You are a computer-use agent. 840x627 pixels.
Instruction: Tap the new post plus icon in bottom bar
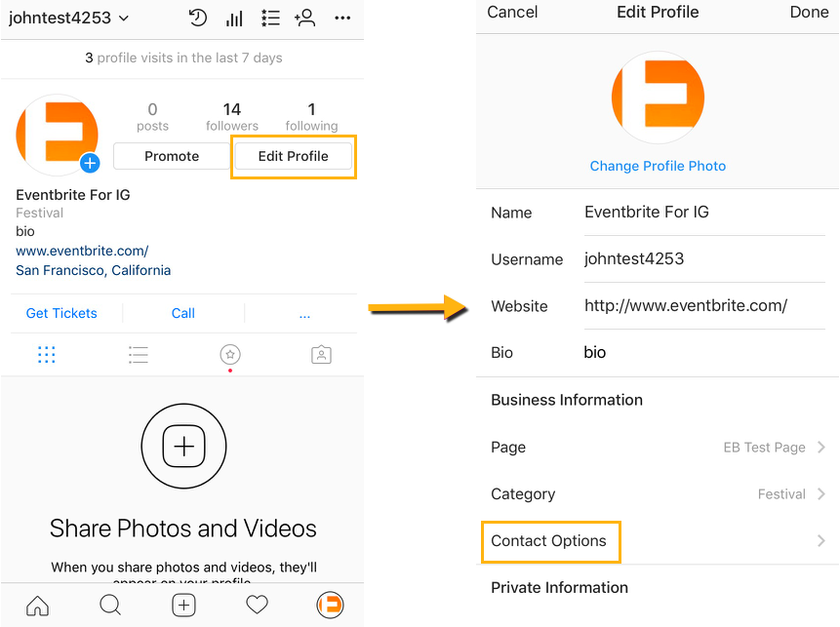[183, 606]
